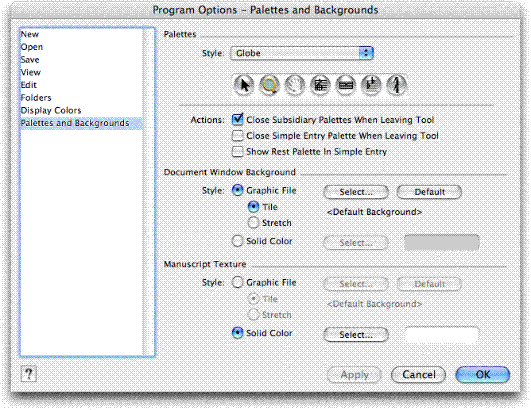The image size is (531, 410).
Task: Click the last icon in the palette preview
Action: [396, 85]
